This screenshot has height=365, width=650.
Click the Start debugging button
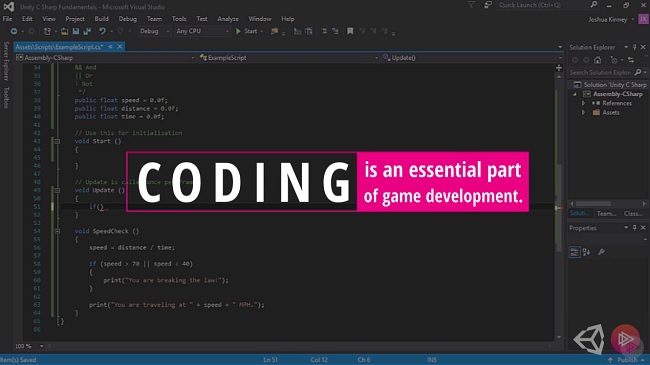pyautogui.click(x=247, y=31)
